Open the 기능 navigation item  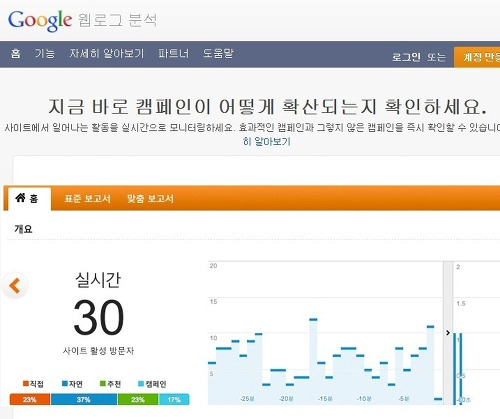45,53
